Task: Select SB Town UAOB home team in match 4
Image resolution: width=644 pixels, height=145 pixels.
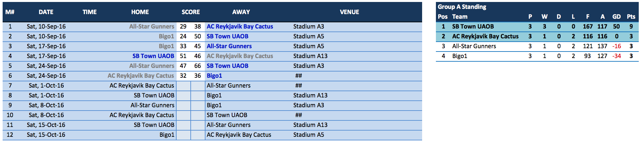Action: (153, 56)
